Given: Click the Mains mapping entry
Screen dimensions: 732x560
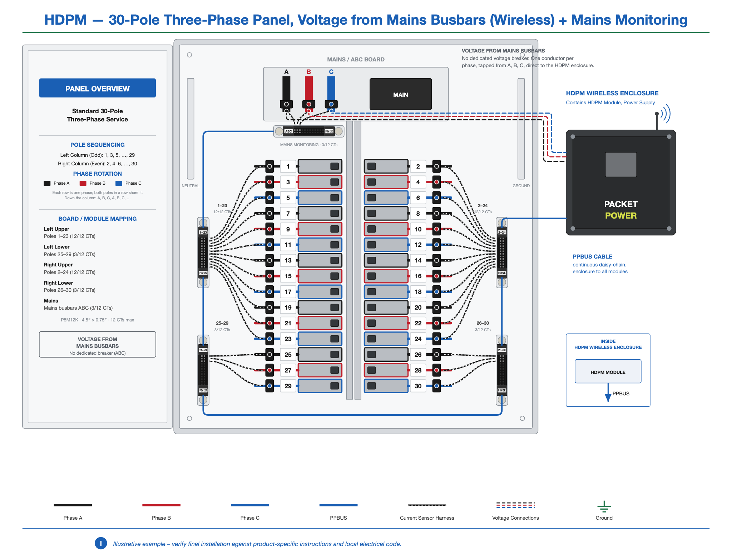Looking at the screenshot, I should click(78, 304).
